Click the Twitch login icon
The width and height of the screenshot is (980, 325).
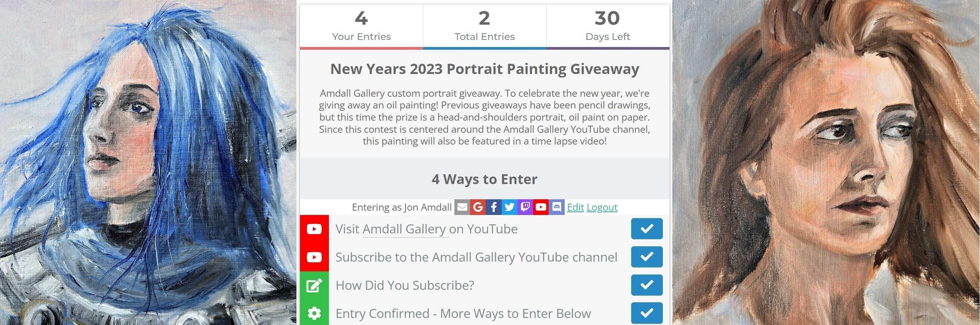point(525,207)
